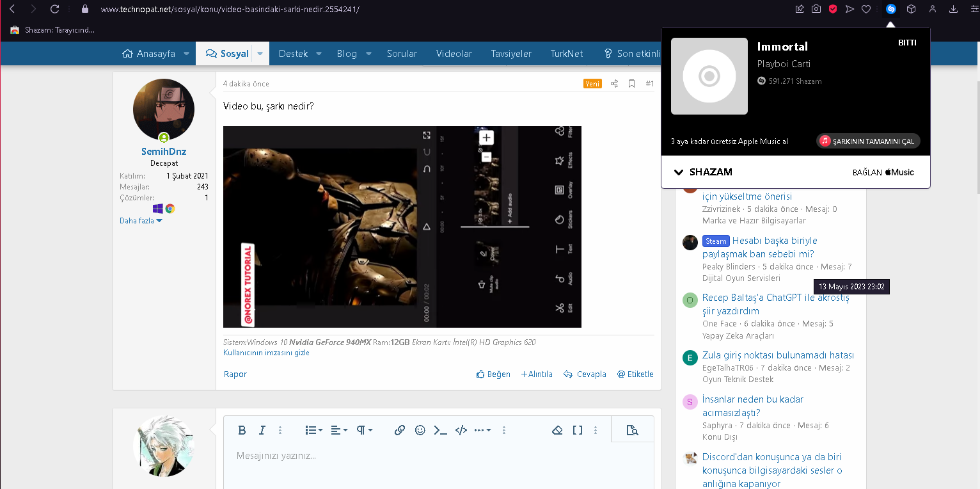Click the send (paper plane) toolbar icon
This screenshot has height=489, width=980.
coord(850,9)
